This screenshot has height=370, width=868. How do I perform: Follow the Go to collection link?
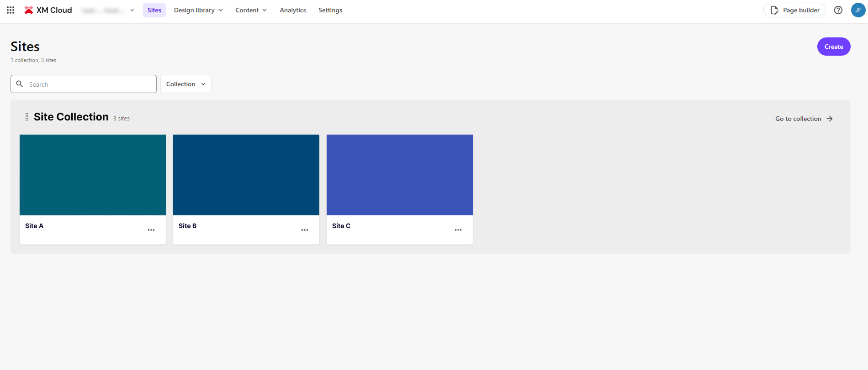[x=804, y=119]
